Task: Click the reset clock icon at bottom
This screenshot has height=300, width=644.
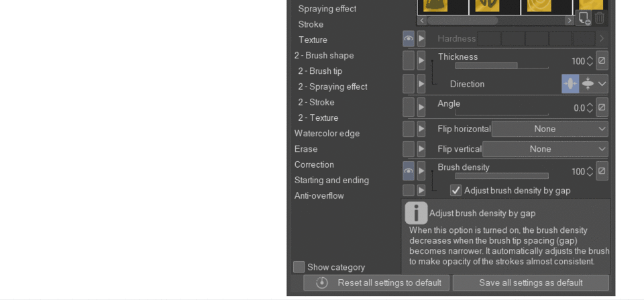Action: tap(322, 283)
